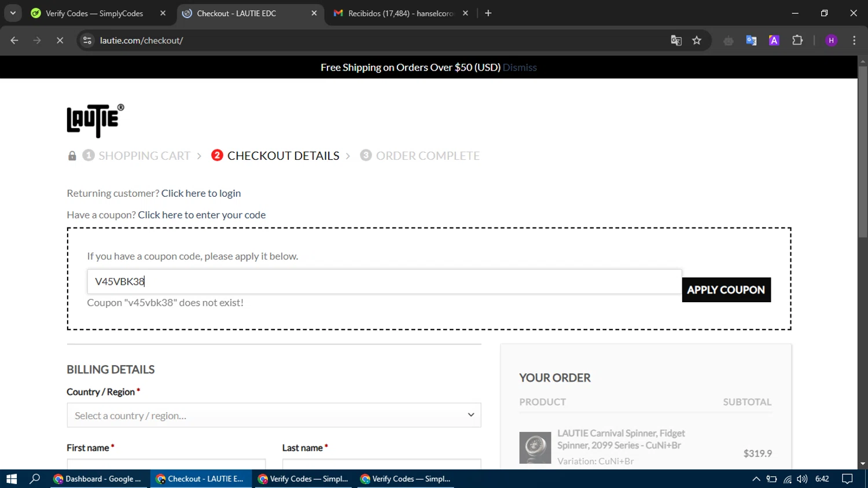This screenshot has width=868, height=488.
Task: Open the notification center icon
Action: pos(847,479)
